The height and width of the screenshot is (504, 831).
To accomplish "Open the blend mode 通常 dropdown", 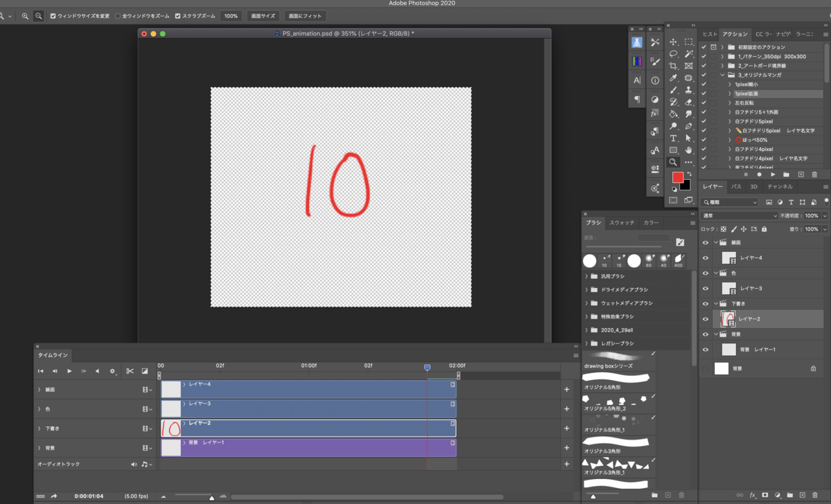I will pos(738,216).
